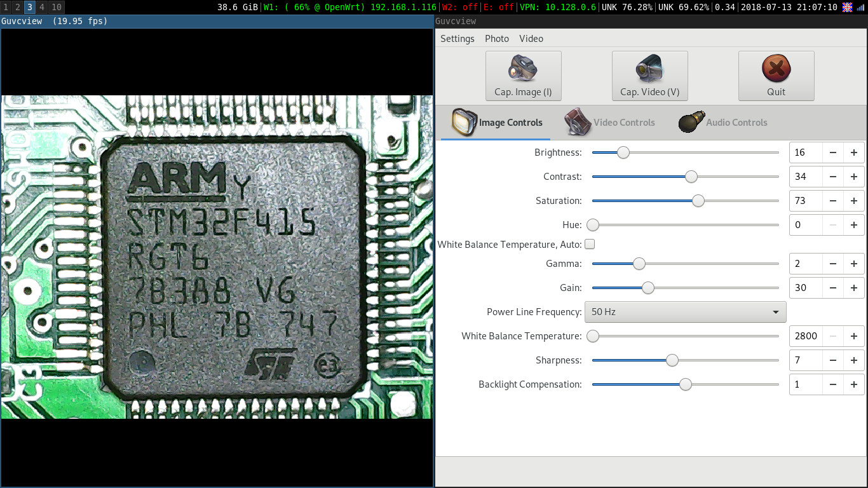
Task: Click the Contrast slider track
Action: [x=685, y=177]
